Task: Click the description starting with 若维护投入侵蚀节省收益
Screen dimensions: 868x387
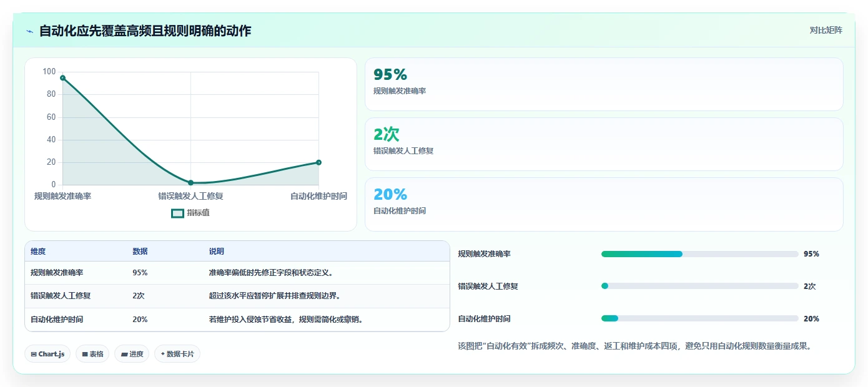Action: [286, 320]
